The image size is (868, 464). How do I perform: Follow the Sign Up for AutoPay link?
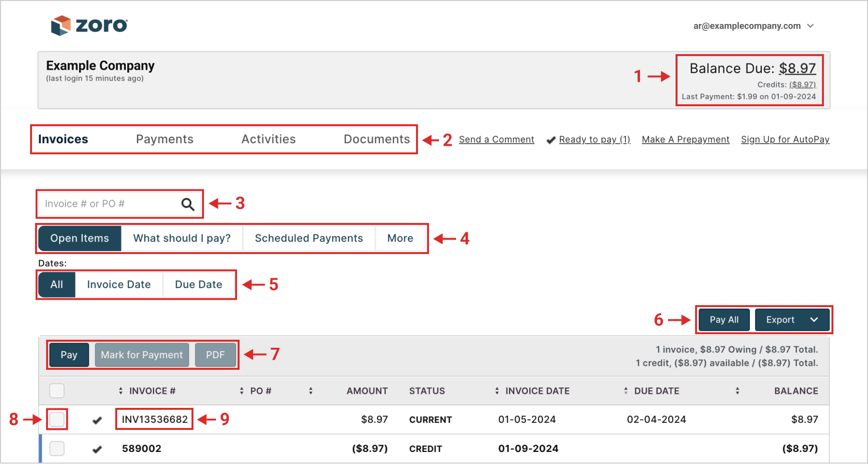tap(785, 139)
